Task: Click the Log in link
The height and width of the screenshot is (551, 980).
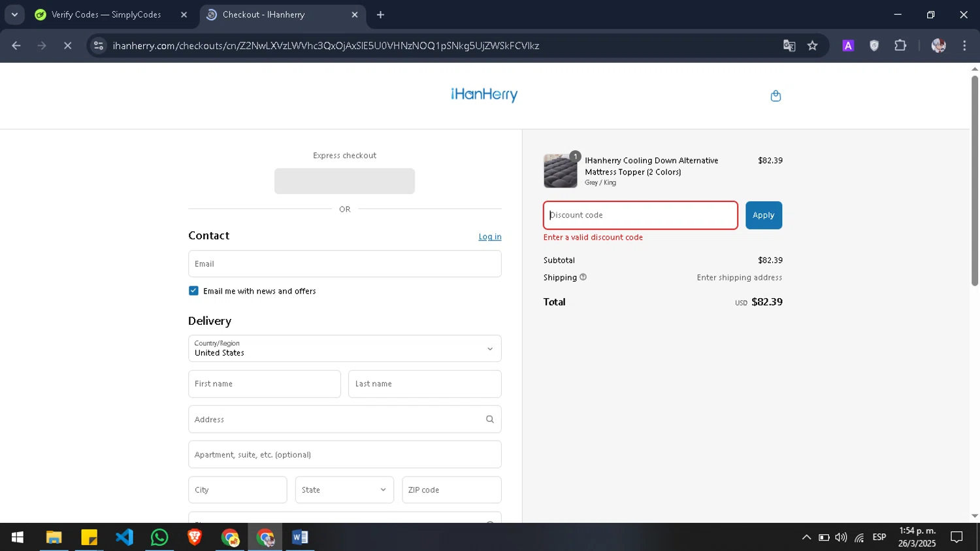Action: pos(490,237)
